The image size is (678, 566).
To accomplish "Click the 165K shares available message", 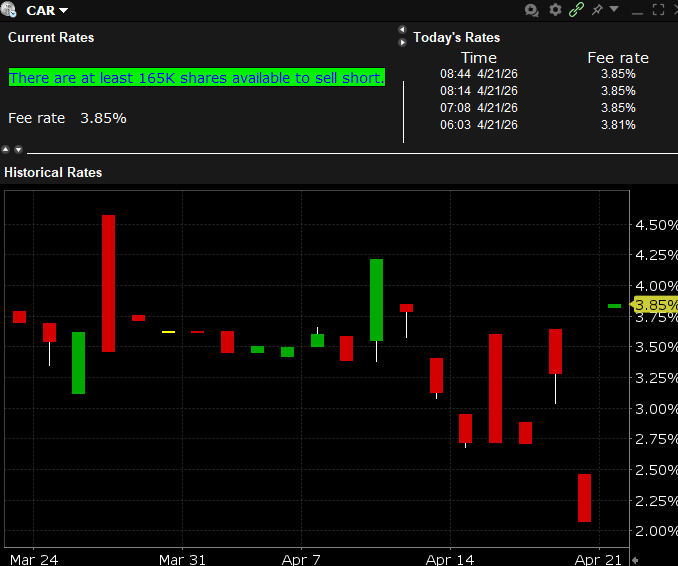I will tap(197, 77).
